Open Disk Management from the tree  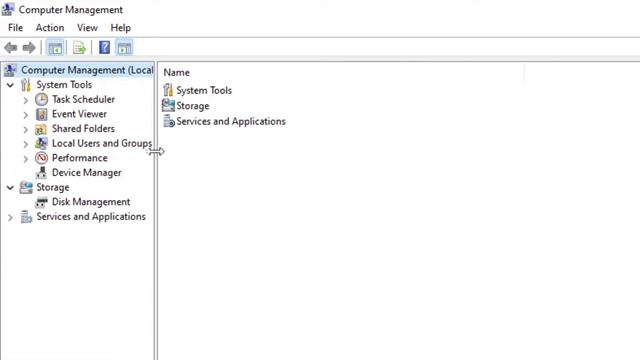(x=91, y=202)
